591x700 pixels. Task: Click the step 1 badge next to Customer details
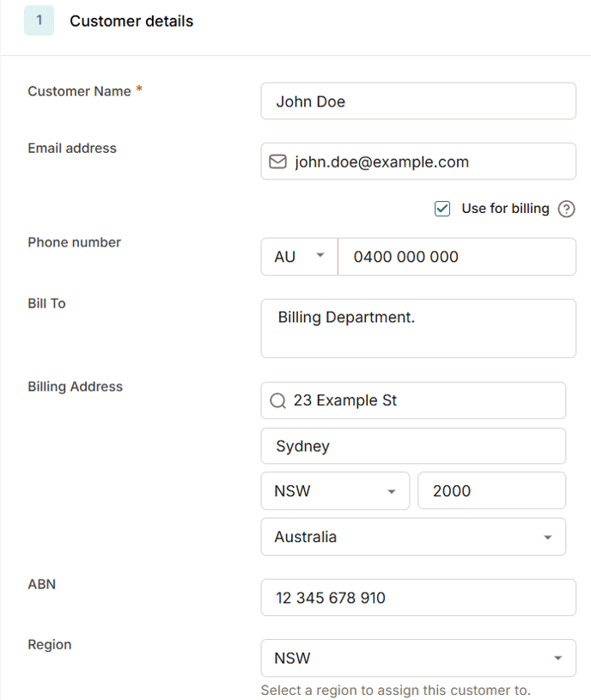pyautogui.click(x=39, y=20)
